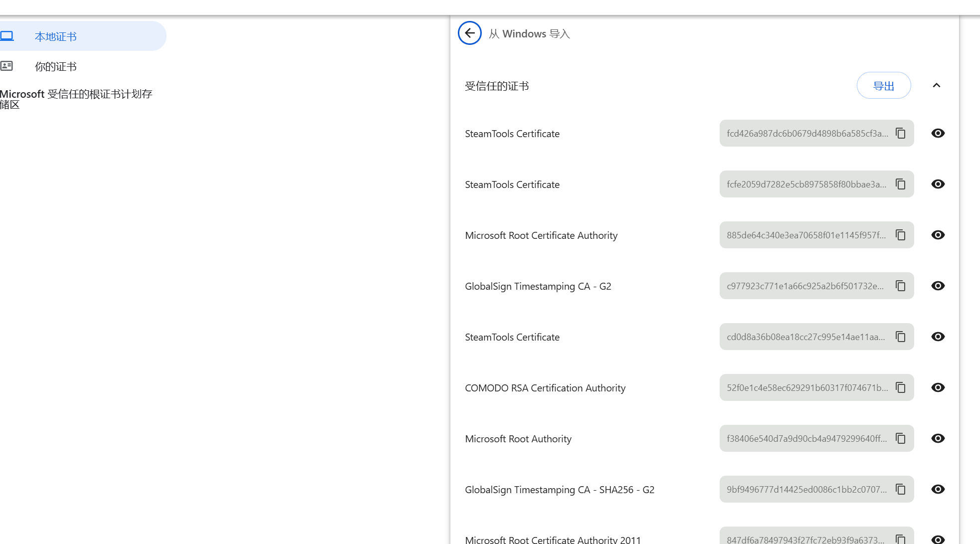Collapse the 受信任的证书 section with the chevron
This screenshot has height=544, width=980.
click(x=936, y=85)
